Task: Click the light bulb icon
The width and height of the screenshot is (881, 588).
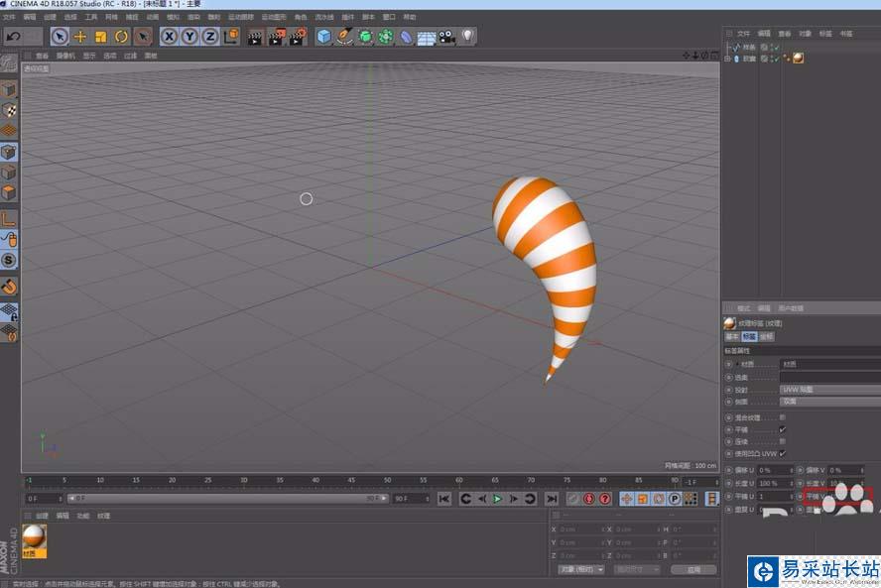Action: (467, 37)
